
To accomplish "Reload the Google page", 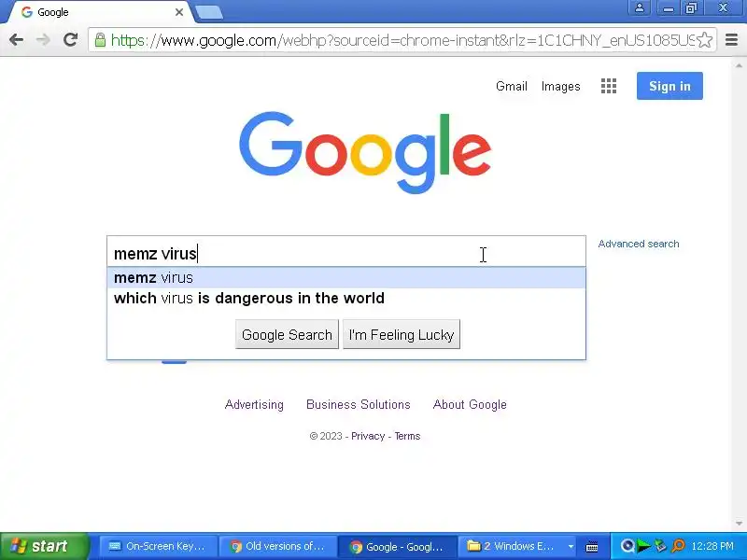I will (71, 40).
